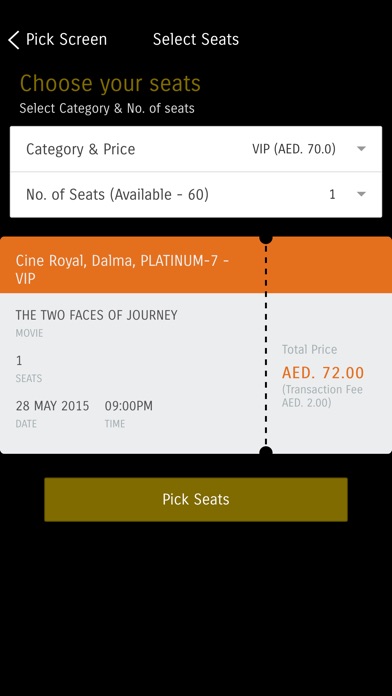This screenshot has height=696, width=392.
Task: Tap the Transaction Fee AED. 2.00 note
Action: [322, 396]
